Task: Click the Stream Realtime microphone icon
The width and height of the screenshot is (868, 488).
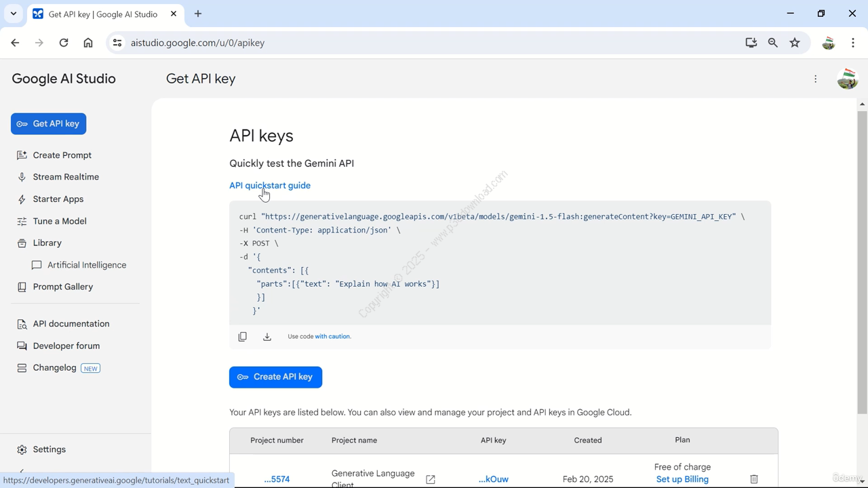Action: click(x=22, y=177)
